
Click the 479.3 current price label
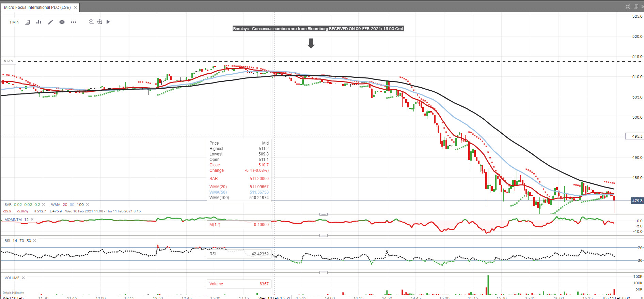pos(637,201)
